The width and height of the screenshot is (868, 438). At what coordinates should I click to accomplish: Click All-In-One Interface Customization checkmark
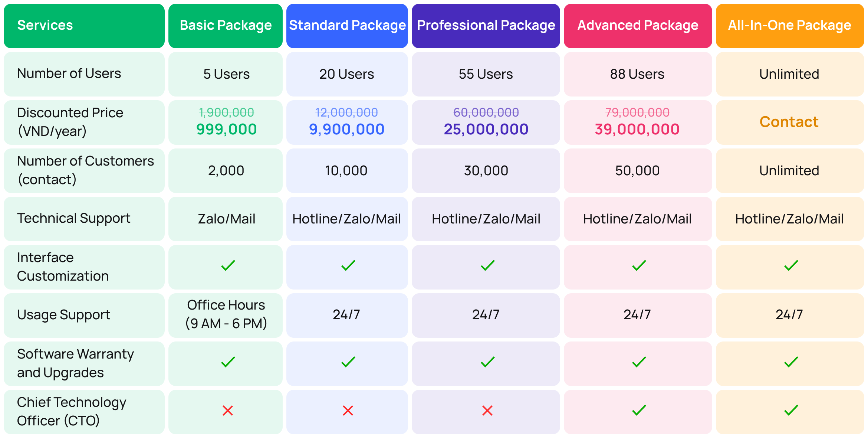click(x=791, y=265)
